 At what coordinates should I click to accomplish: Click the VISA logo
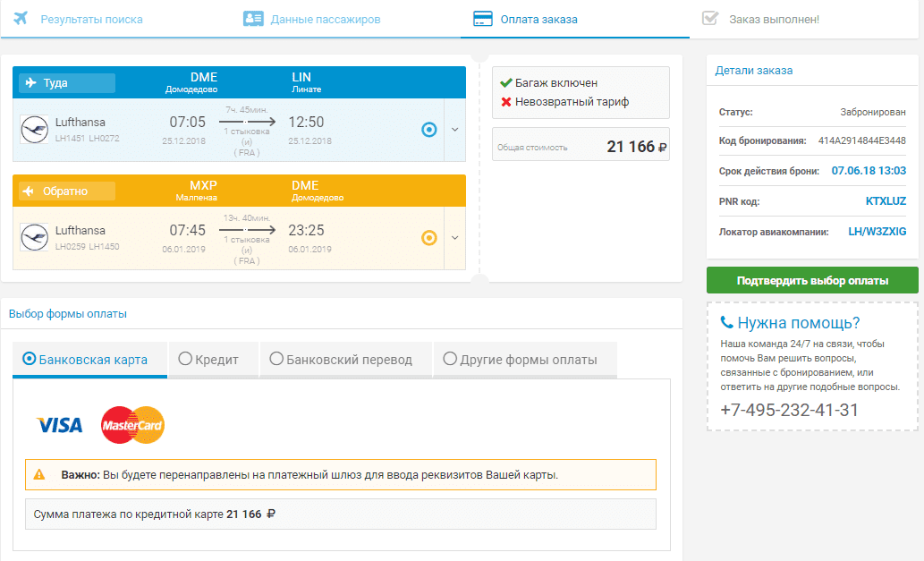tap(60, 425)
